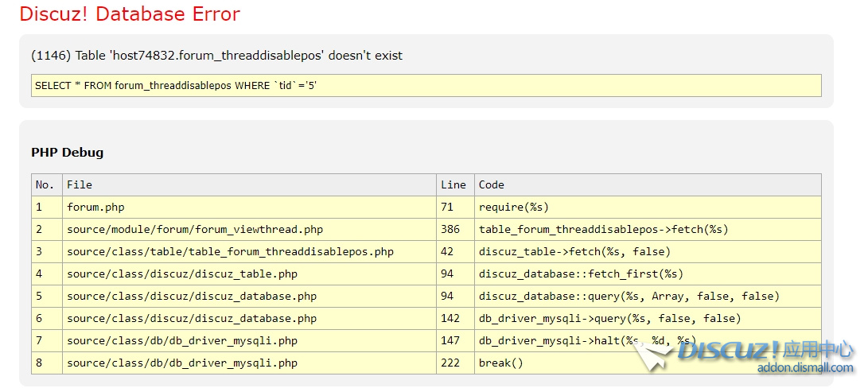Click row number 8 cell
Screen dimensions: 868x388
(47, 363)
